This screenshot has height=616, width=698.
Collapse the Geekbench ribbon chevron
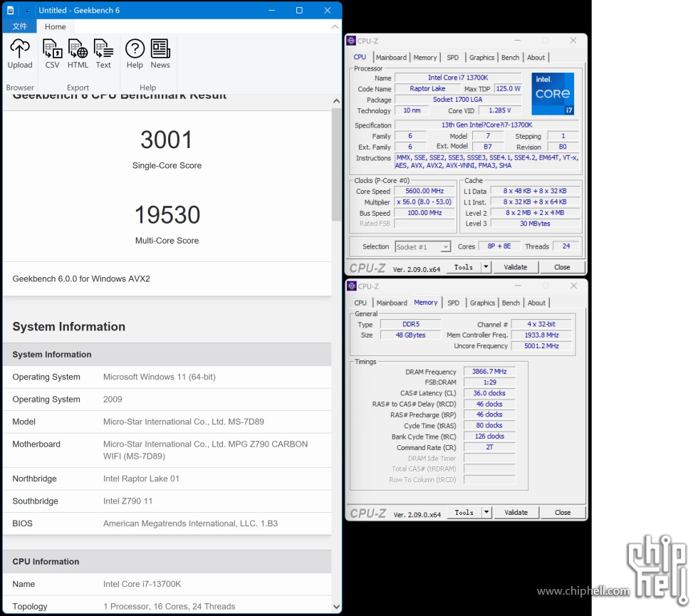pos(335,27)
